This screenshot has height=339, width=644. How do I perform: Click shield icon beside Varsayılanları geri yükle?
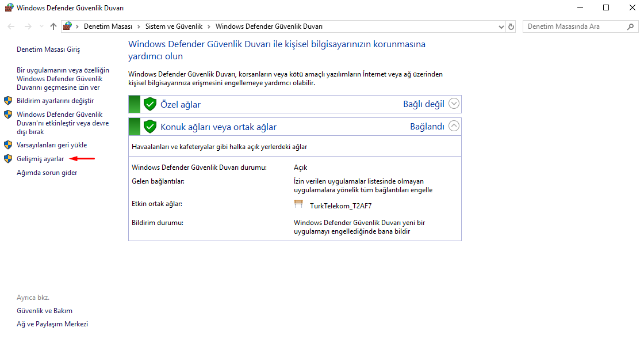[8, 145]
